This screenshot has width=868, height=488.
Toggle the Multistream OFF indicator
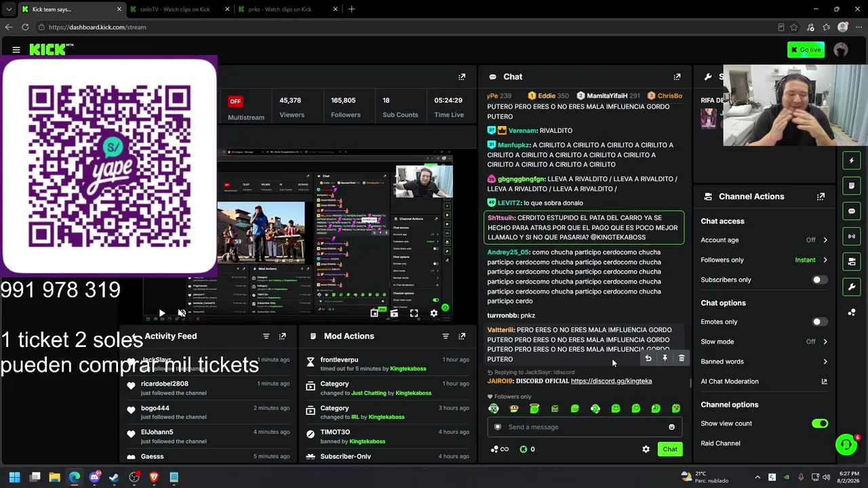click(235, 102)
